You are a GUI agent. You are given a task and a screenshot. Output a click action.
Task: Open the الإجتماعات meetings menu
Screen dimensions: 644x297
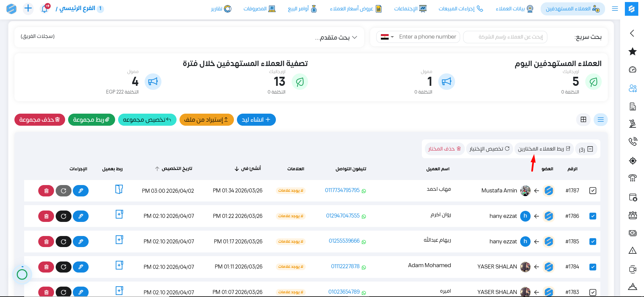(410, 9)
